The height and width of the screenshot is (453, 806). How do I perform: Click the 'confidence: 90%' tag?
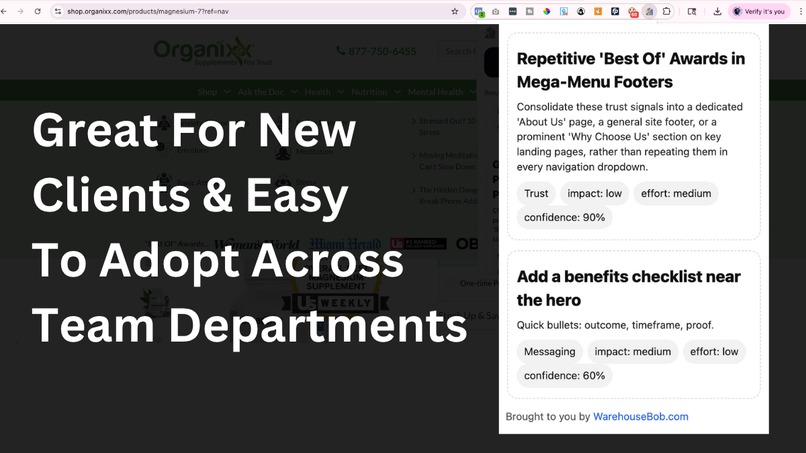[x=564, y=218]
